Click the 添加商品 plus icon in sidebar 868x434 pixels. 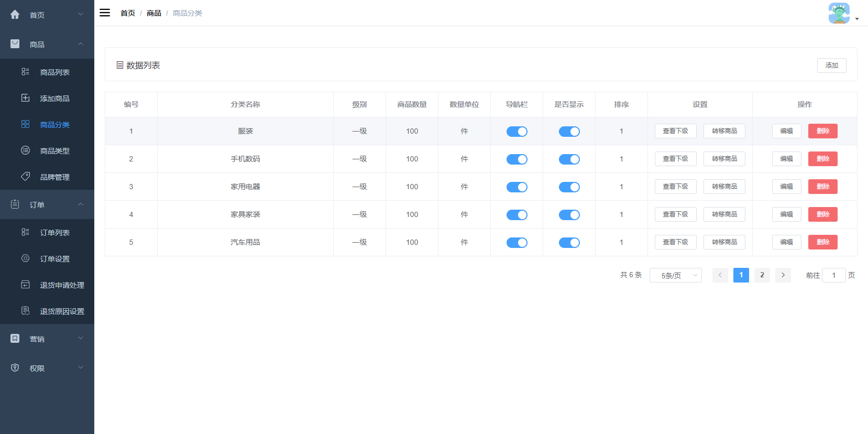click(25, 98)
